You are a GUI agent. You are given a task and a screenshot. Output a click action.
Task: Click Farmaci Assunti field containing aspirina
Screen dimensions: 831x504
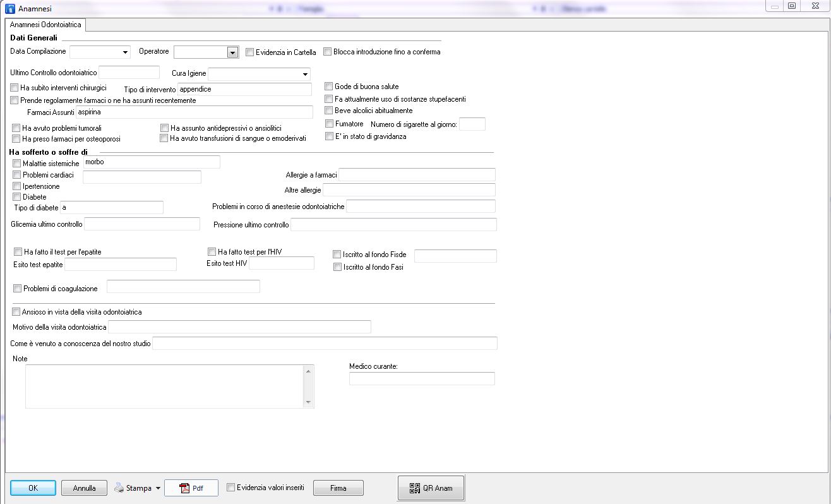pos(194,112)
